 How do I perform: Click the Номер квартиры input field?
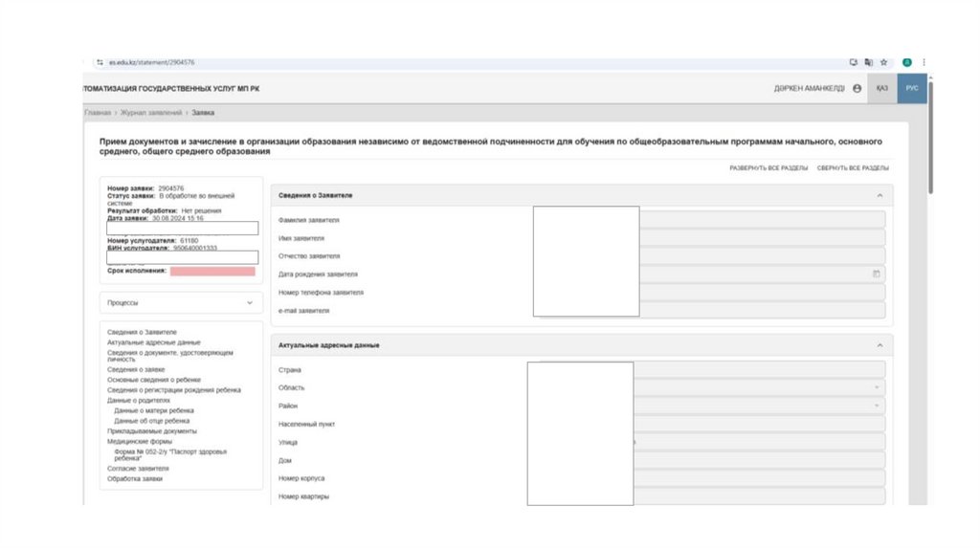[x=759, y=496]
